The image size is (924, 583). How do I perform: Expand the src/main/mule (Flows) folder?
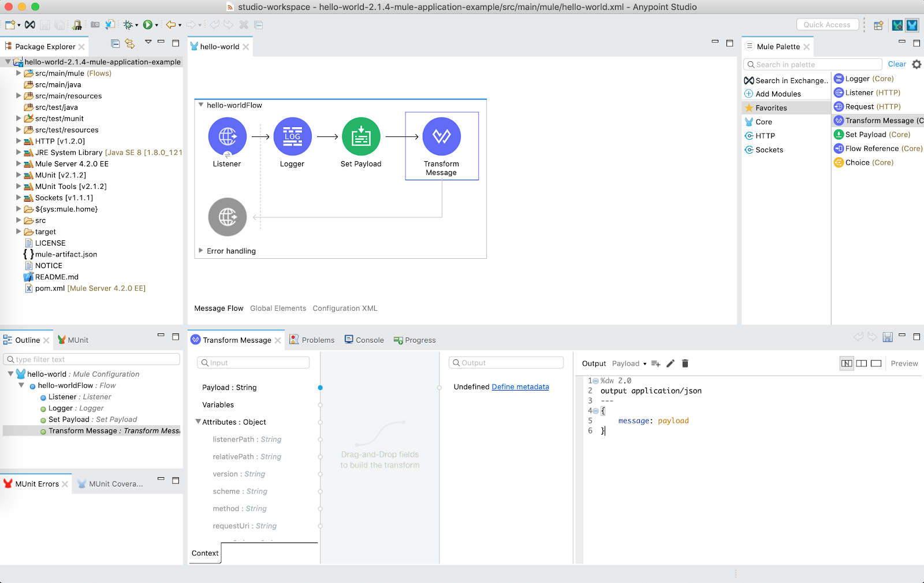pos(18,73)
